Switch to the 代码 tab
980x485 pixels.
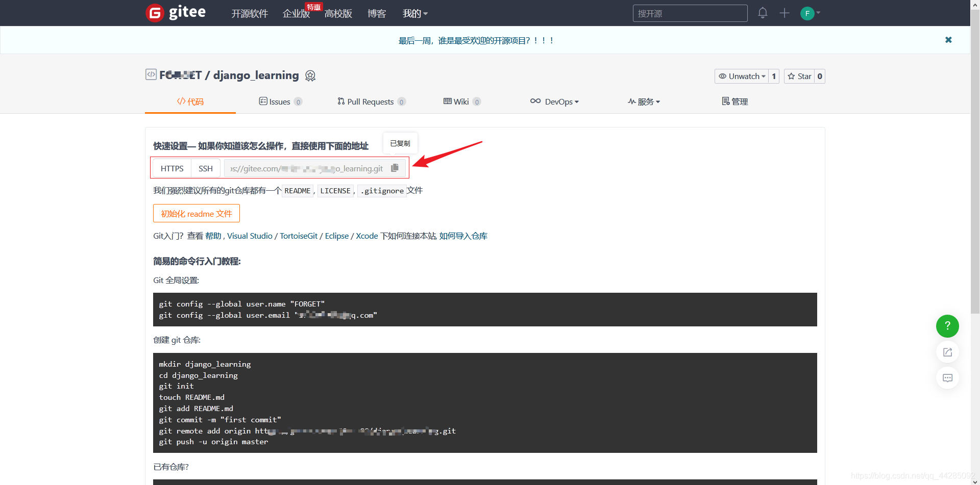tap(190, 101)
